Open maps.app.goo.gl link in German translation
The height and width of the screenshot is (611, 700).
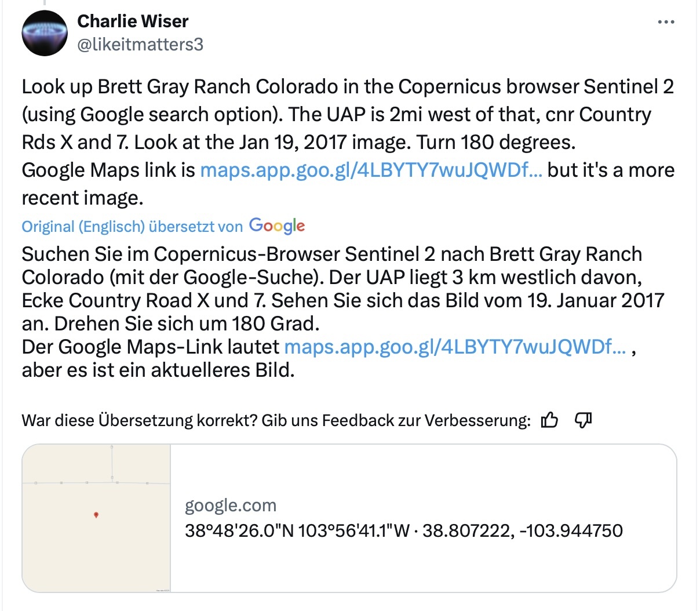(x=455, y=347)
